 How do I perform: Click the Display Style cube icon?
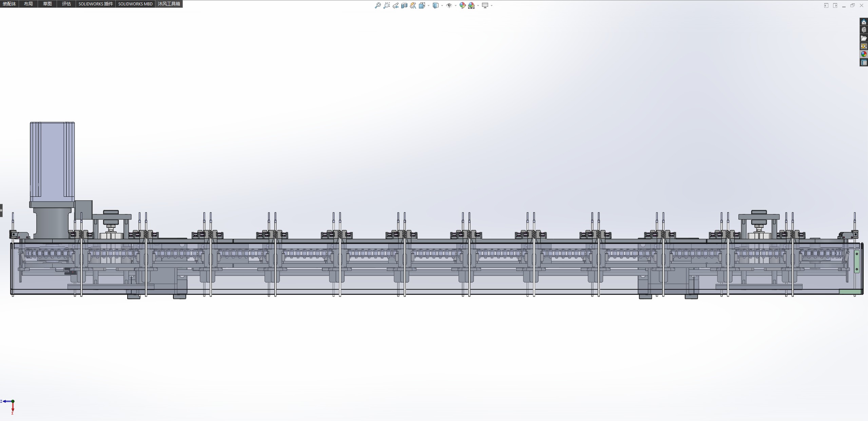pos(436,5)
